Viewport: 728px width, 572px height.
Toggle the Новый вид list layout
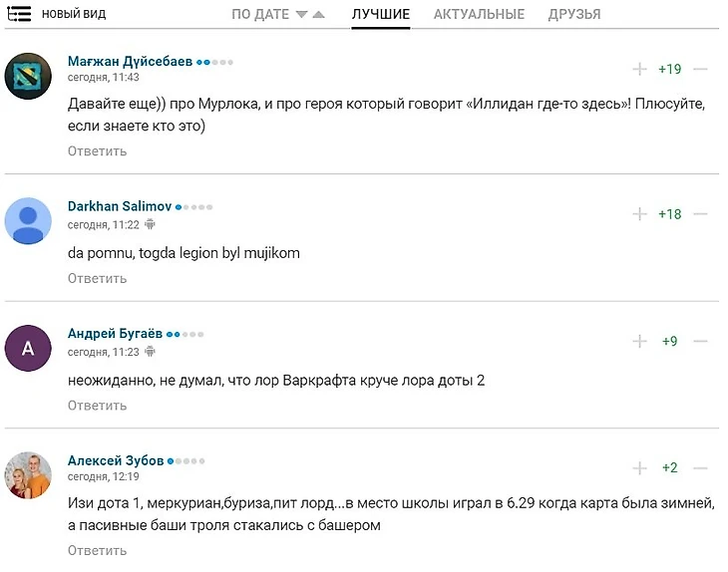coord(20,14)
